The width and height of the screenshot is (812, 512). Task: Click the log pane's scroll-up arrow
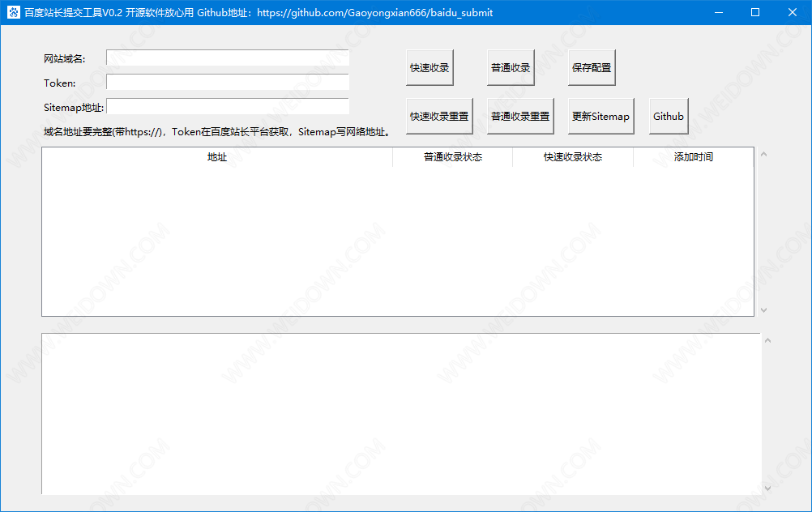[x=767, y=340]
